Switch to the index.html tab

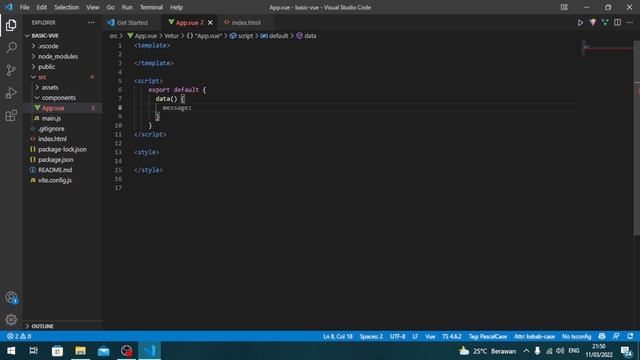(x=246, y=23)
